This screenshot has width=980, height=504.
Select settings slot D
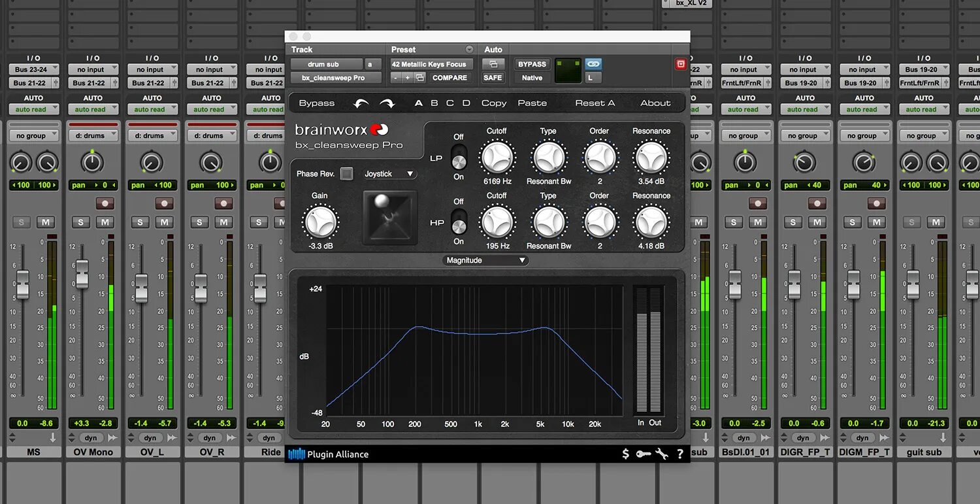(466, 103)
